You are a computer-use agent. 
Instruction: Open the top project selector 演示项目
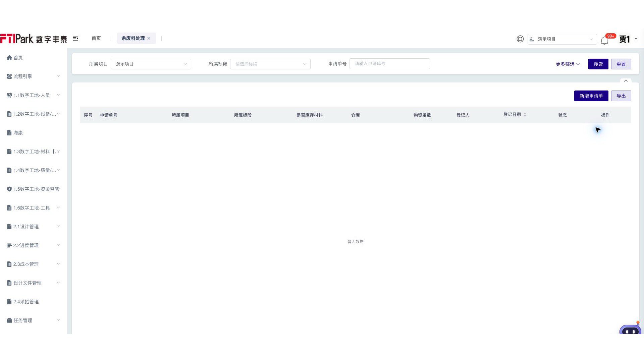[562, 39]
